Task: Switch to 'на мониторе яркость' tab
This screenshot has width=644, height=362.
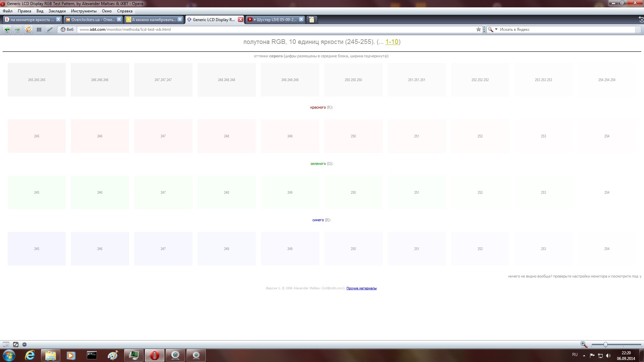Action: pyautogui.click(x=32, y=19)
